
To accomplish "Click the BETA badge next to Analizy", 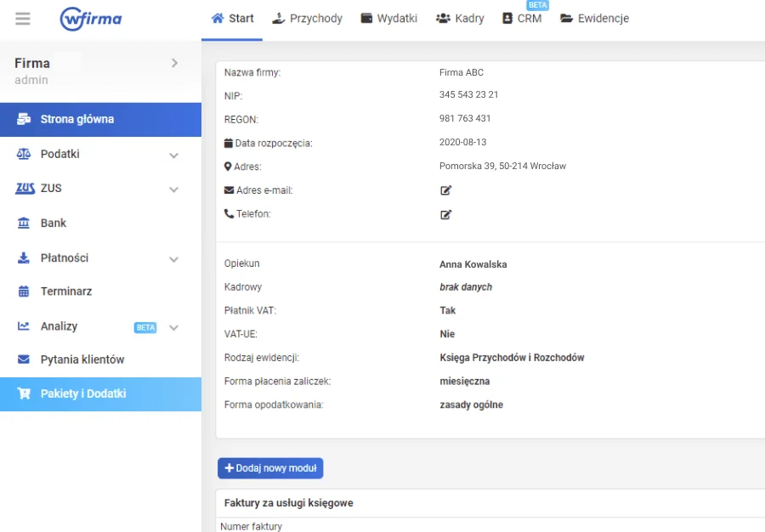I will click(145, 328).
